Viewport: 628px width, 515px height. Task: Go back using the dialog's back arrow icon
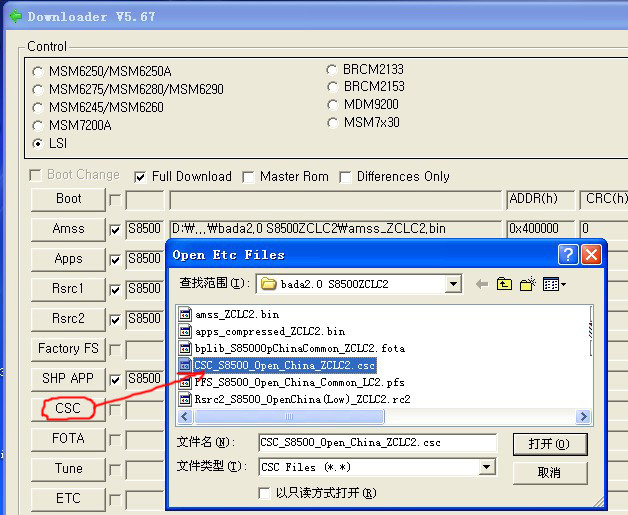click(x=482, y=284)
